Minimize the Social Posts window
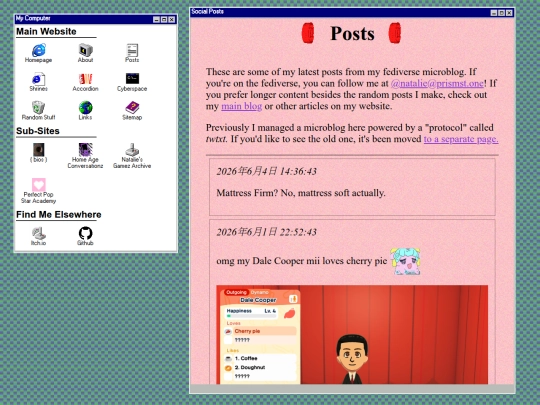540x405 pixels. tap(494, 13)
